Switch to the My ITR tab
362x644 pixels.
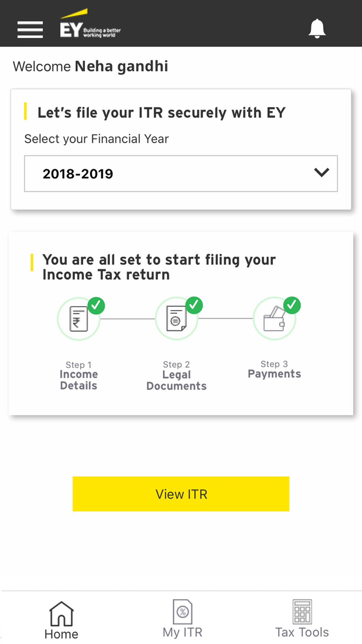click(182, 618)
